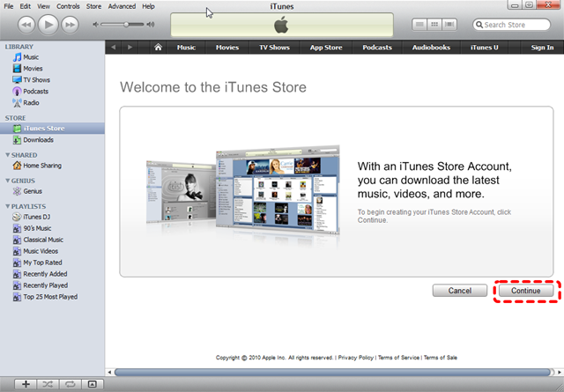Switch to grid view button
The height and width of the screenshot is (392, 564).
click(434, 25)
